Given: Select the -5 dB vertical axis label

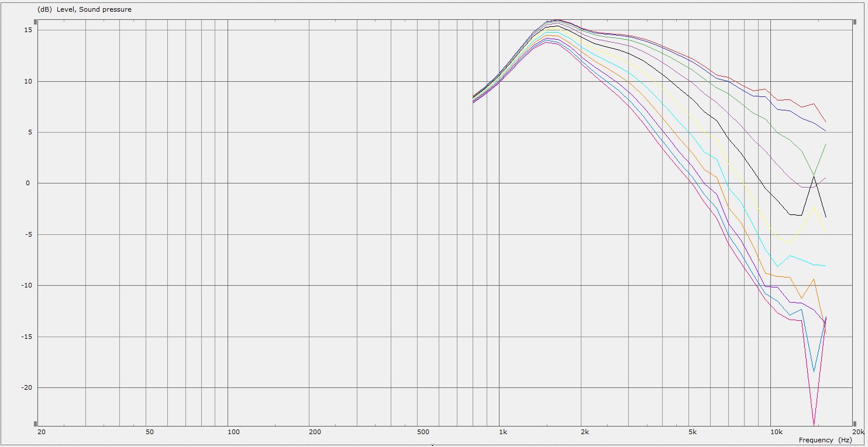Looking at the screenshot, I should point(28,235).
